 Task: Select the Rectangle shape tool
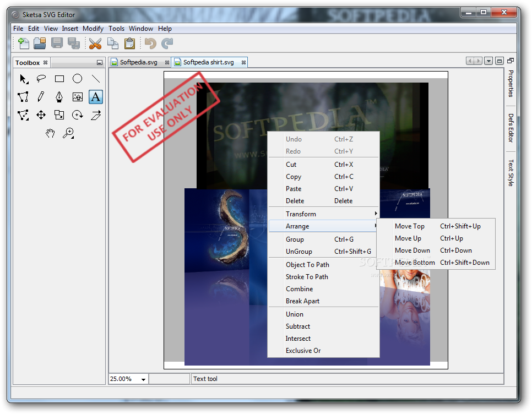59,79
